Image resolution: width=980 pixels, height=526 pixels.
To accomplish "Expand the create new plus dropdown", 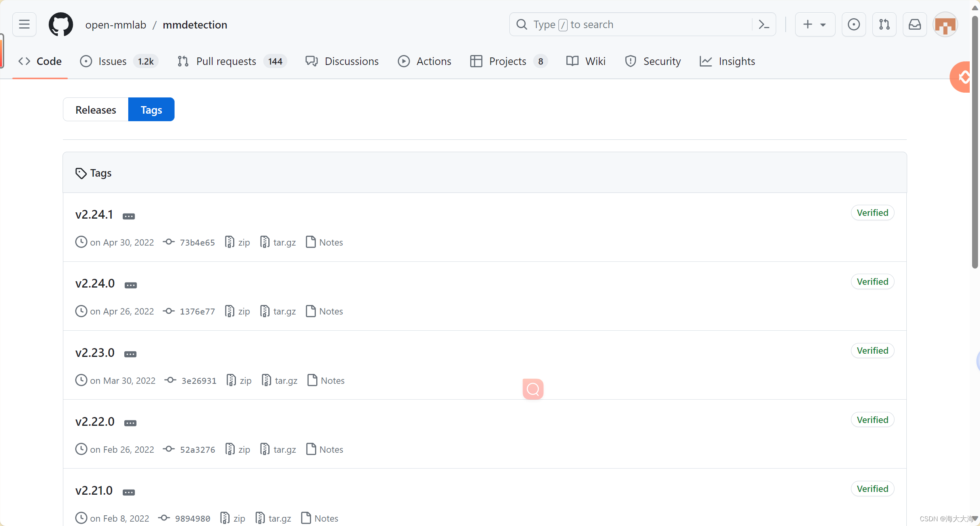I will click(815, 25).
